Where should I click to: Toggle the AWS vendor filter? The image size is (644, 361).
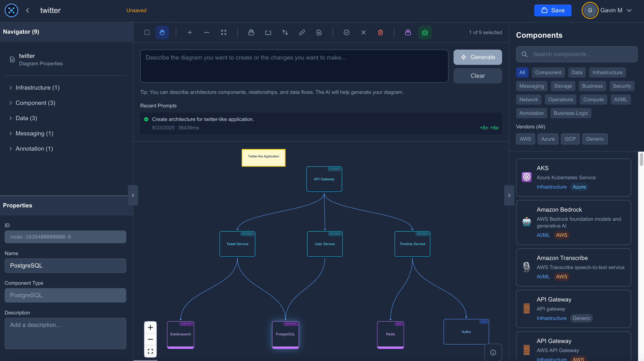[x=525, y=139]
